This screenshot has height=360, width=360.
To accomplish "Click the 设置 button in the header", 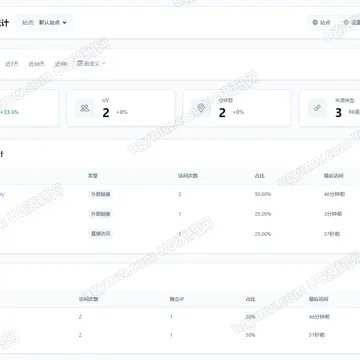I will tap(351, 23).
